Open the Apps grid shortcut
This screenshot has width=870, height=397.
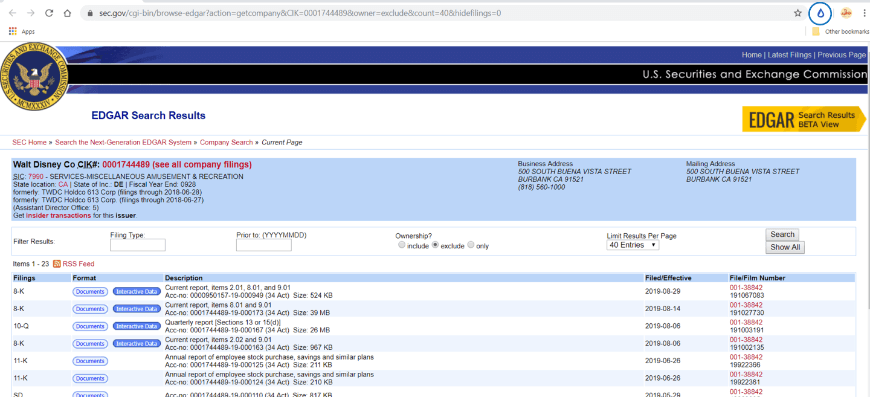pyautogui.click(x=22, y=32)
